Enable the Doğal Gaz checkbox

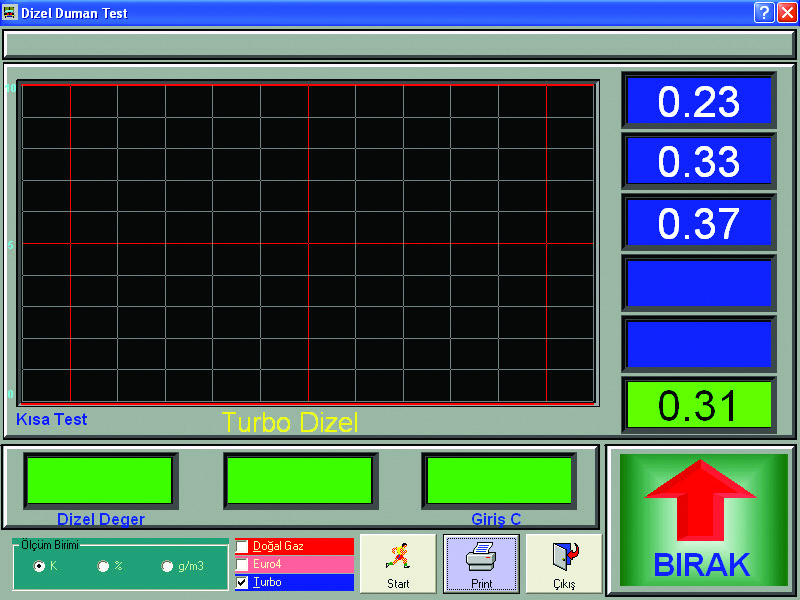[242, 547]
